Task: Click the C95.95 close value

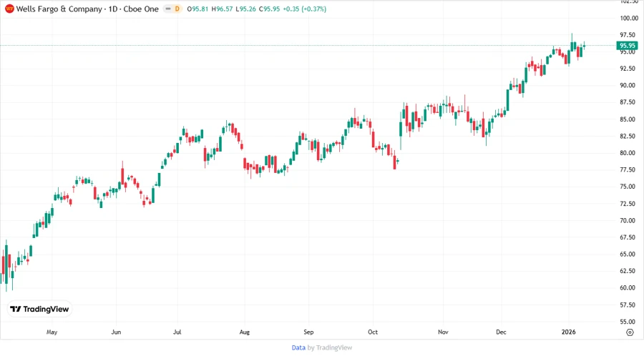Action: coord(270,9)
